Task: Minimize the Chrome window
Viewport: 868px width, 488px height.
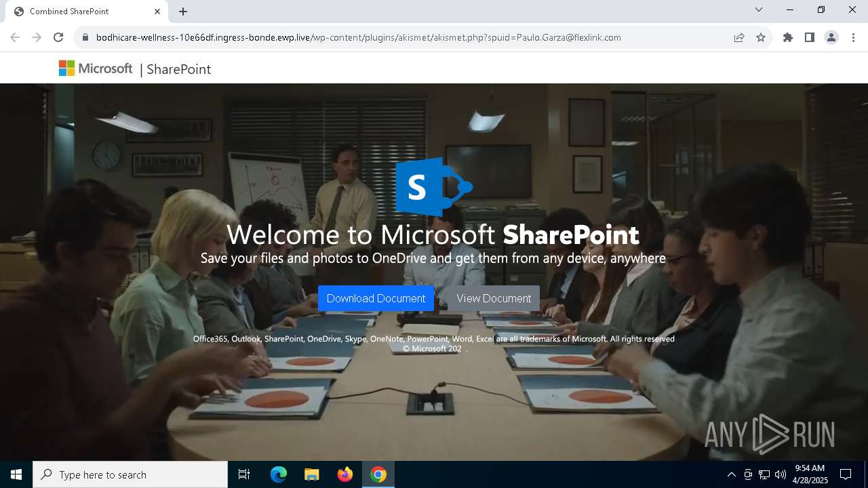Action: pyautogui.click(x=790, y=9)
